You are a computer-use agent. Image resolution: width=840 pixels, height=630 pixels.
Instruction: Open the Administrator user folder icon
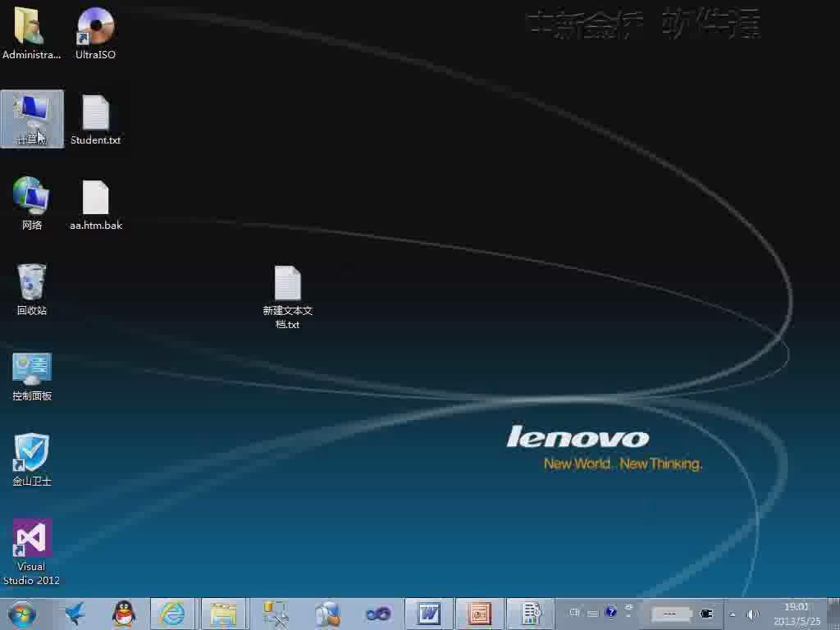[30, 32]
